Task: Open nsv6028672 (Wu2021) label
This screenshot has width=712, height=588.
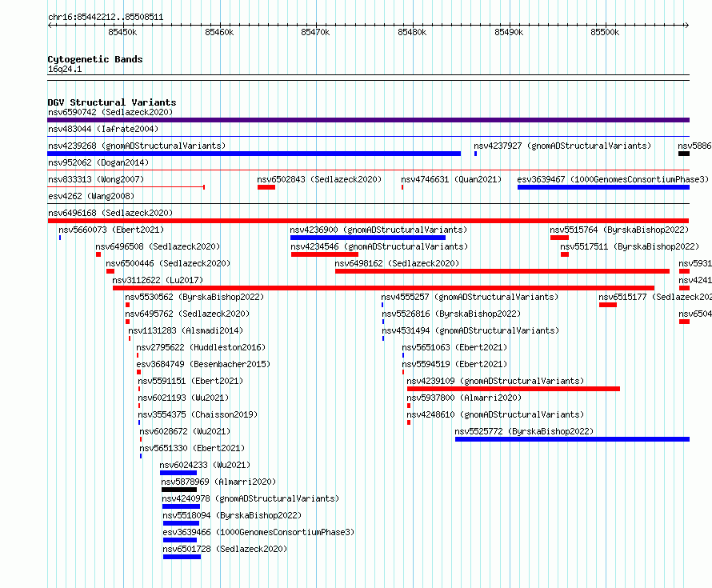Action: tap(185, 431)
